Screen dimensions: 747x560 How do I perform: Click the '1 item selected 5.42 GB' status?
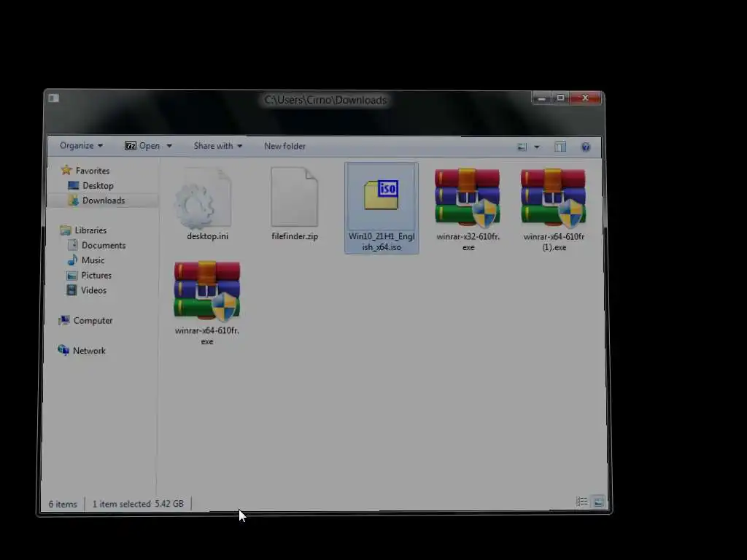(138, 504)
